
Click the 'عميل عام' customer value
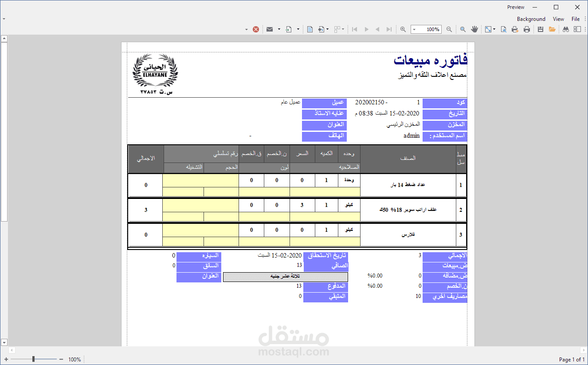click(291, 102)
